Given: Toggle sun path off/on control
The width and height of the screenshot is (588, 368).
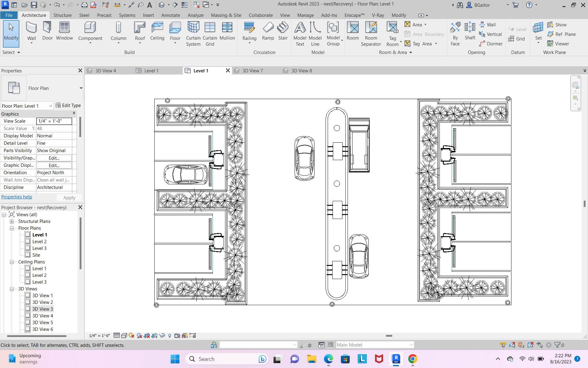Looking at the screenshot, I should pyautogui.click(x=131, y=335).
